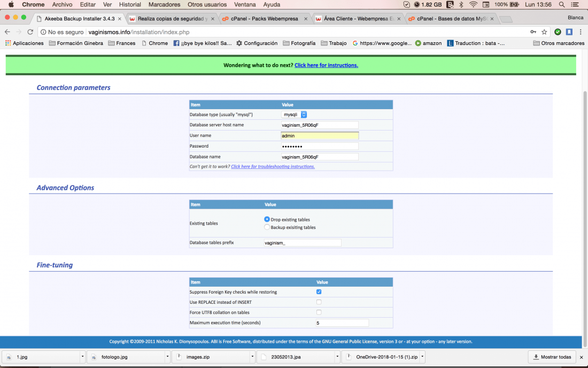Open downloaded file images.zip
Viewport: 588px width, 368px height.
(211, 357)
